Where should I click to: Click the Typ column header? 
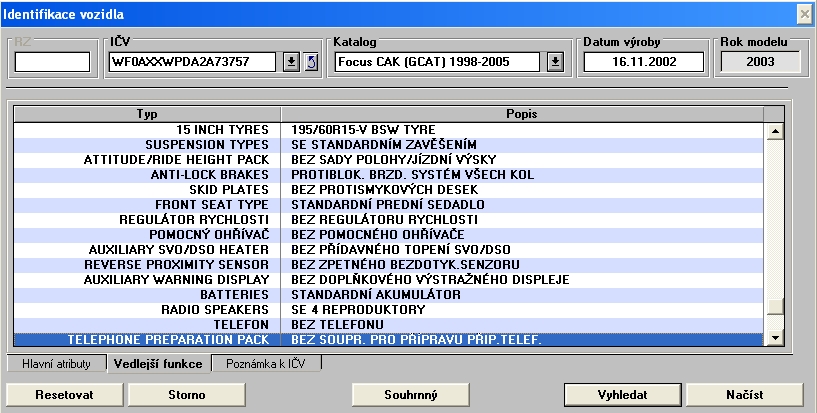tap(147, 114)
